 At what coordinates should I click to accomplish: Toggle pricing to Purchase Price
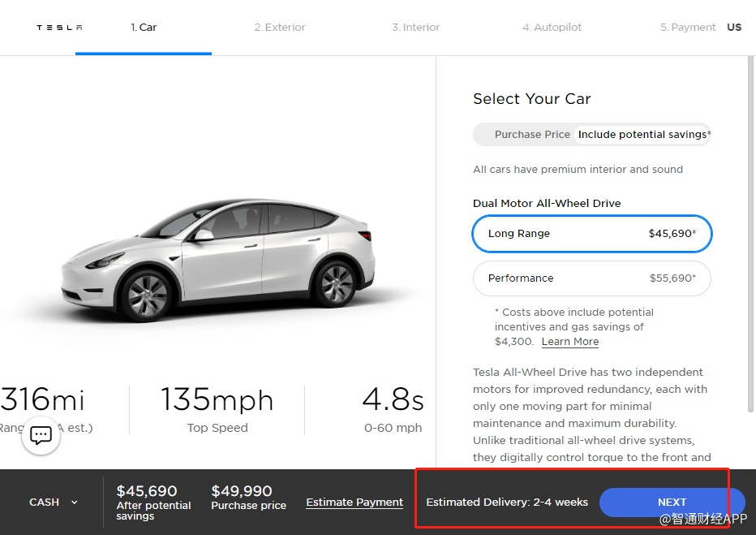(x=532, y=135)
